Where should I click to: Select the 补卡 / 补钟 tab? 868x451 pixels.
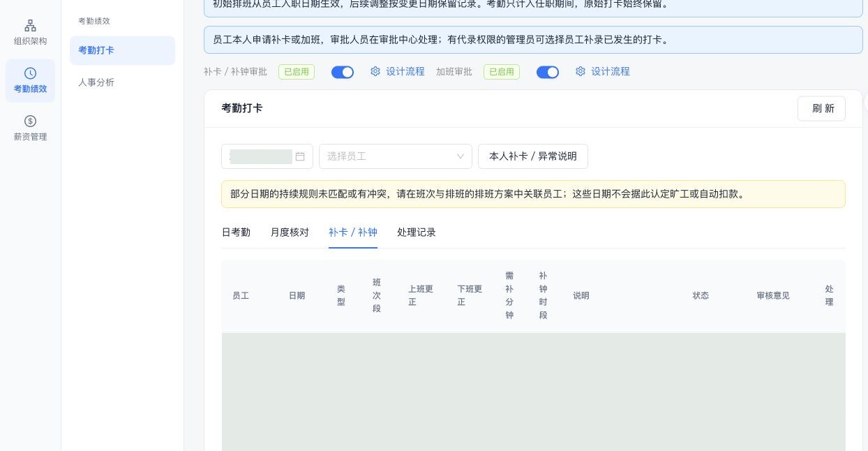tap(353, 232)
